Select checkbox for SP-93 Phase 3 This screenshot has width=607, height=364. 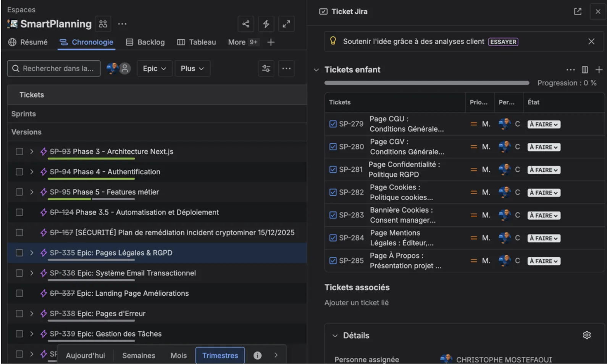pos(19,151)
